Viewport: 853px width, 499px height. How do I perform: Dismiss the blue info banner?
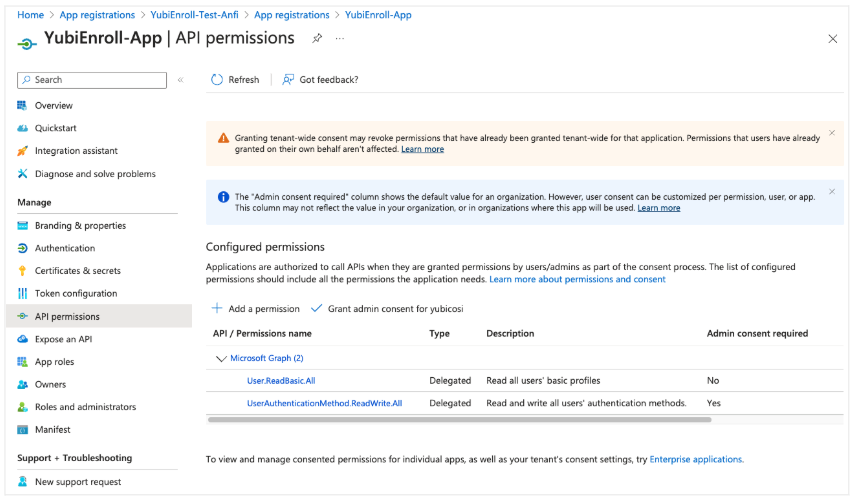832,191
